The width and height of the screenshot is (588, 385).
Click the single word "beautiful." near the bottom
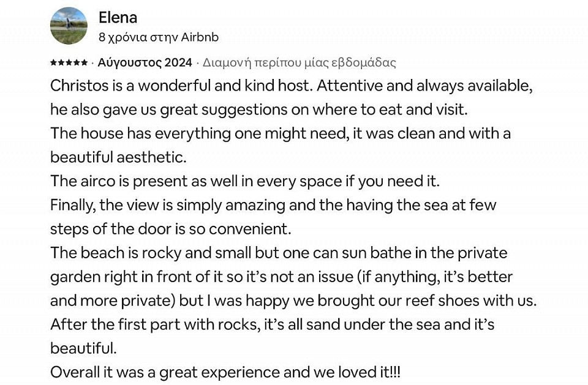pyautogui.click(x=84, y=349)
